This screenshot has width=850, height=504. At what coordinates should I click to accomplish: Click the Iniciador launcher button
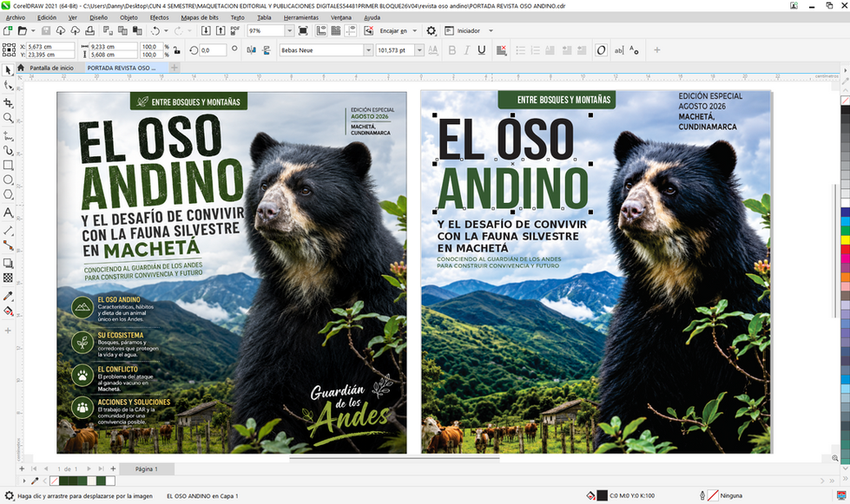pos(468,31)
